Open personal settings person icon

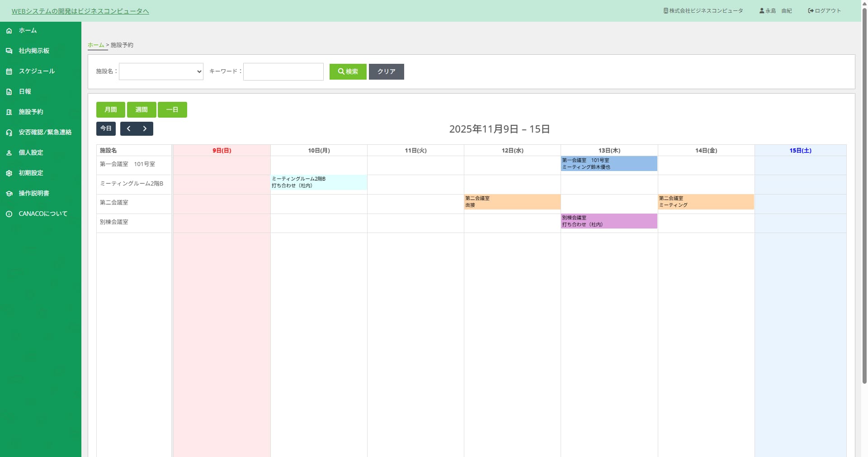[x=9, y=153]
